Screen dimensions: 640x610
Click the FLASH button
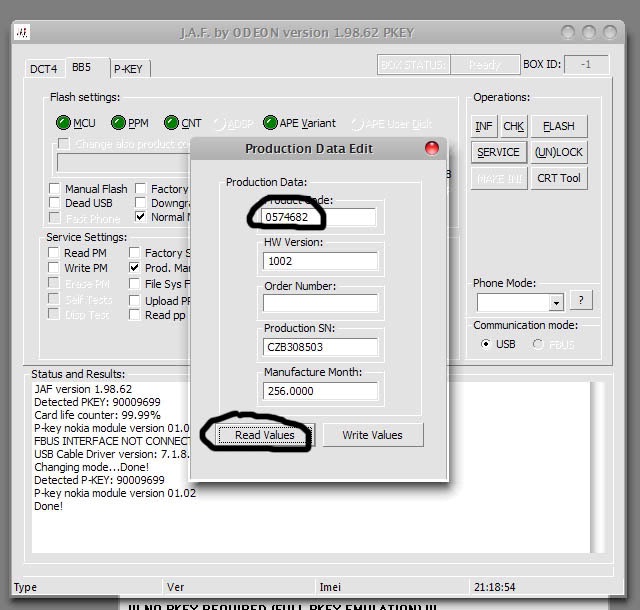(x=559, y=126)
